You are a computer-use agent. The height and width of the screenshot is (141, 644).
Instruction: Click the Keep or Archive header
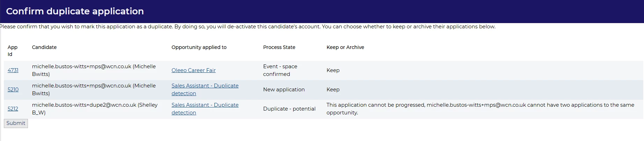345,47
